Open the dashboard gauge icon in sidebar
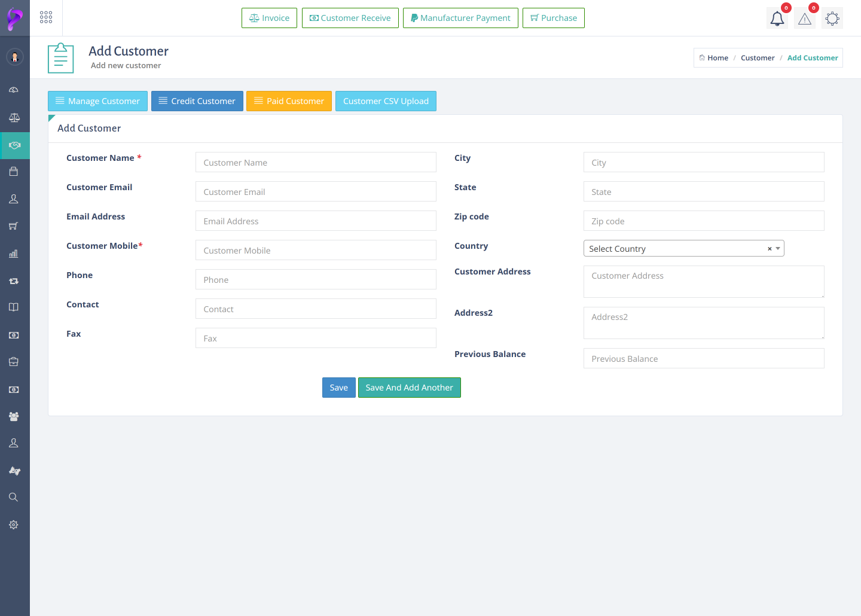 [x=14, y=90]
